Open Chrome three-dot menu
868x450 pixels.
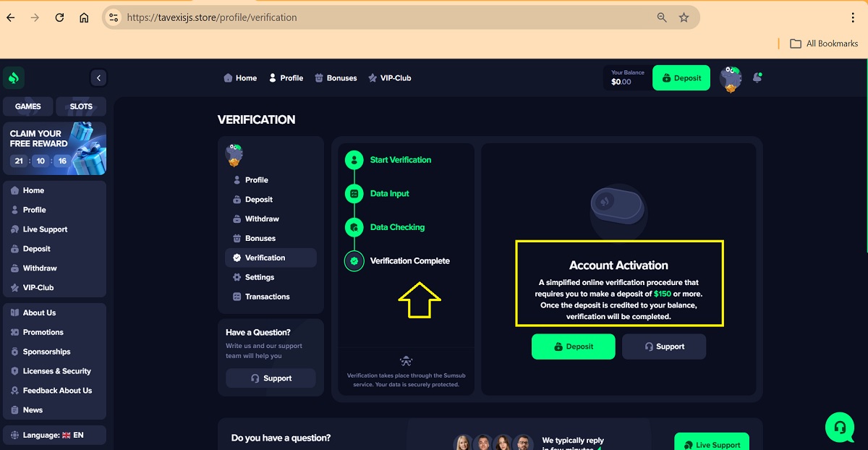pos(854,17)
